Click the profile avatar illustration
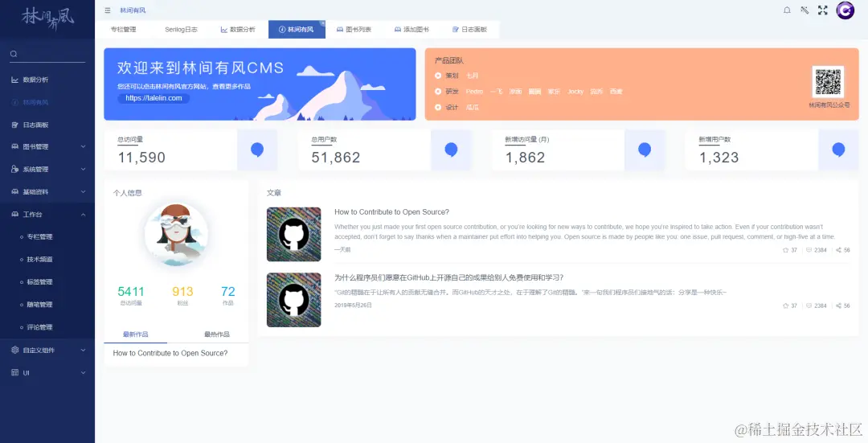This screenshot has height=443, width=868. click(176, 235)
